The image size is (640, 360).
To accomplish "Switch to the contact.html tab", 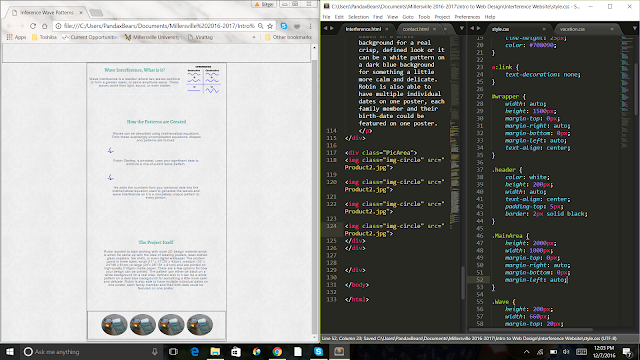I will click(x=416, y=29).
